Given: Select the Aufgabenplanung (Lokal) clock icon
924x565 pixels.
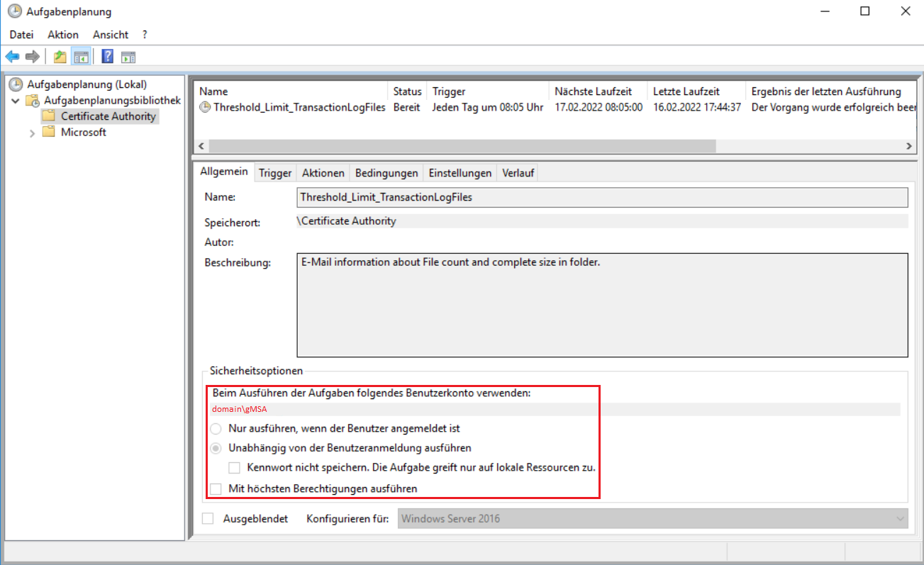Looking at the screenshot, I should pos(16,84).
